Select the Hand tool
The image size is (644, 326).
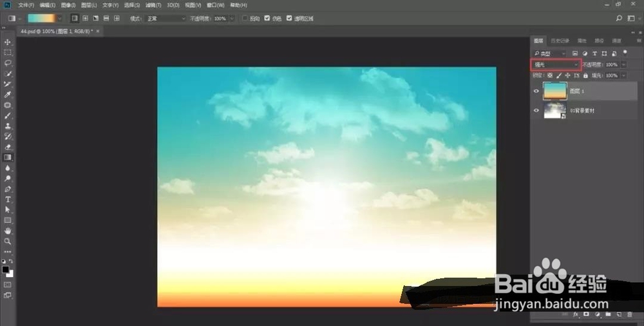coord(8,231)
